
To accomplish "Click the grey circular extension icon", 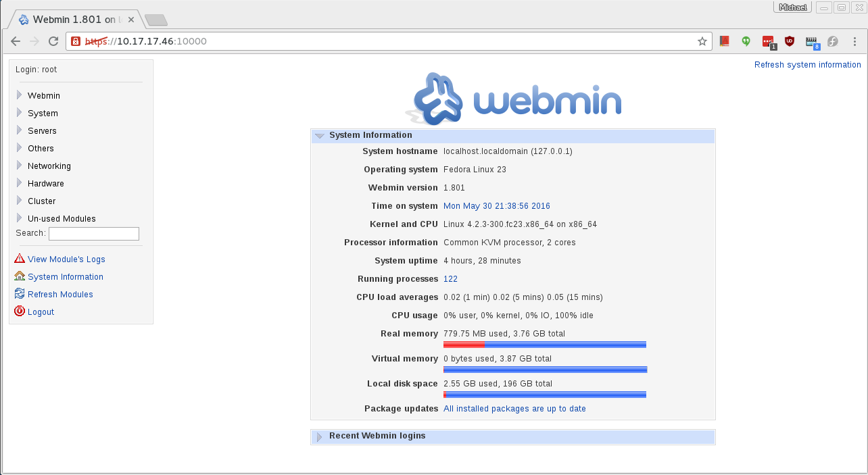I will [x=833, y=41].
